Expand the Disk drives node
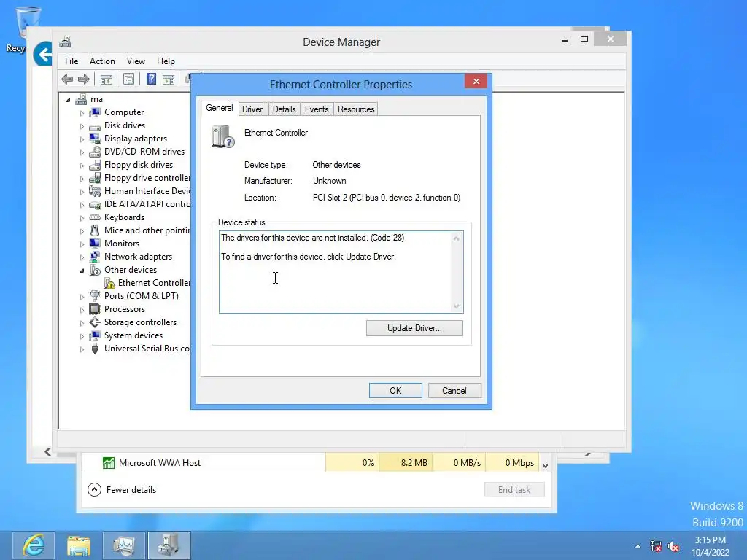Viewport: 747px width, 560px height. pos(82,126)
